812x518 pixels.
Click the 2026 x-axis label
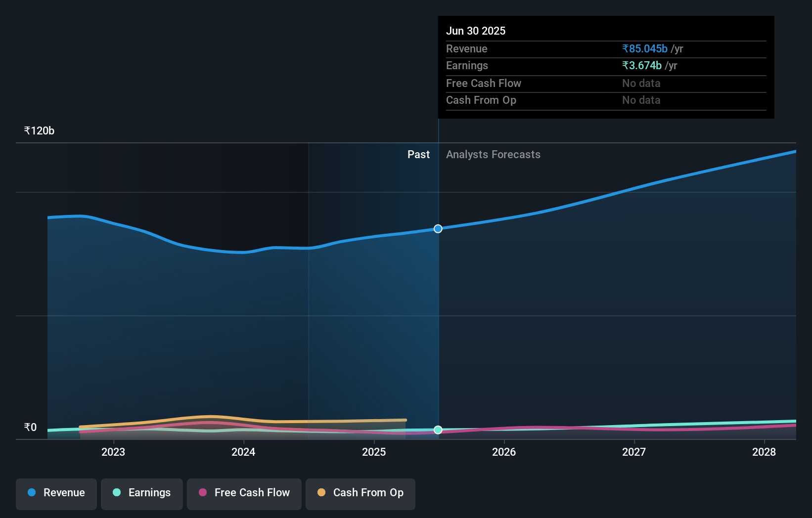[504, 452]
